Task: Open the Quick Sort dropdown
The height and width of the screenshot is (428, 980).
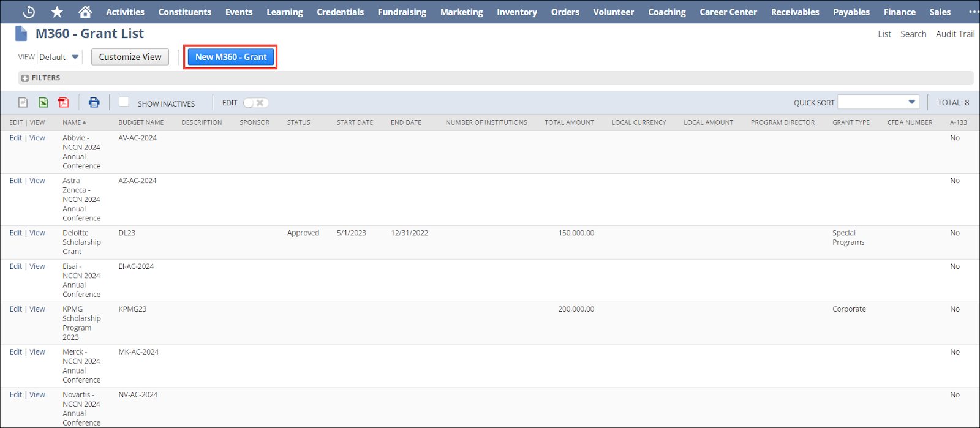Action: 878,102
